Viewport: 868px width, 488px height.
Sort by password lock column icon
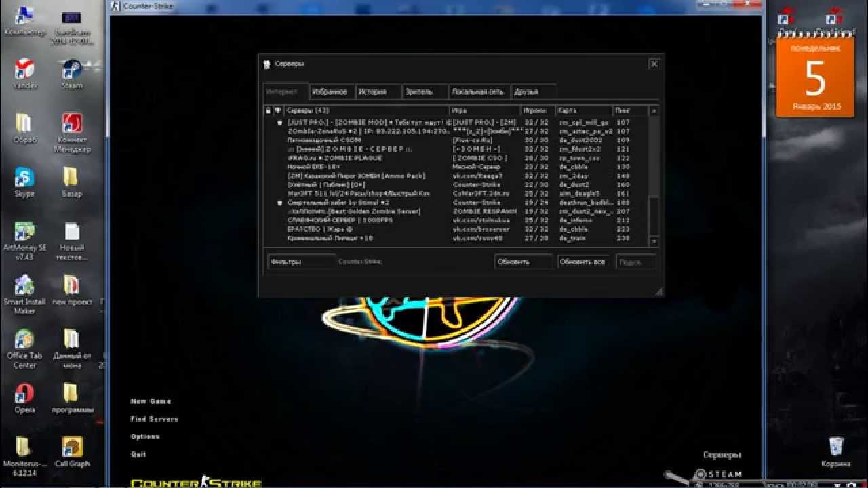click(268, 110)
